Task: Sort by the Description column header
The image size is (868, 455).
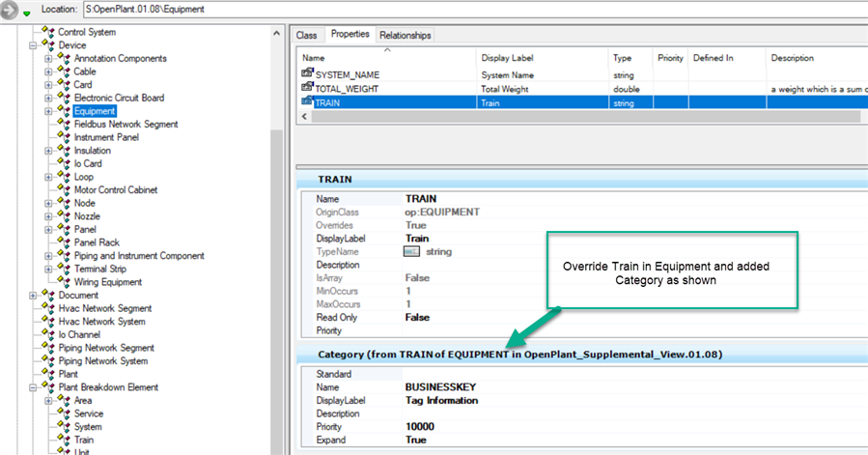Action: pos(817,58)
